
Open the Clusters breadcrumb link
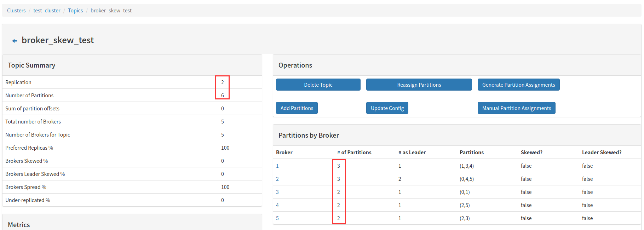click(x=16, y=11)
